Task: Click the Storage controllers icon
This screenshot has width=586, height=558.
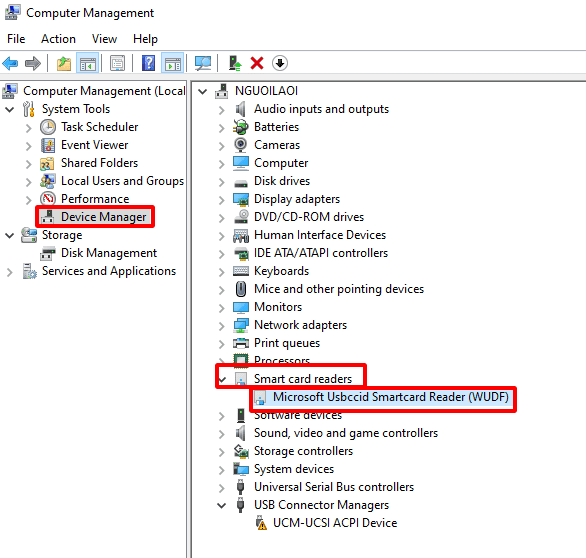Action: (241, 451)
